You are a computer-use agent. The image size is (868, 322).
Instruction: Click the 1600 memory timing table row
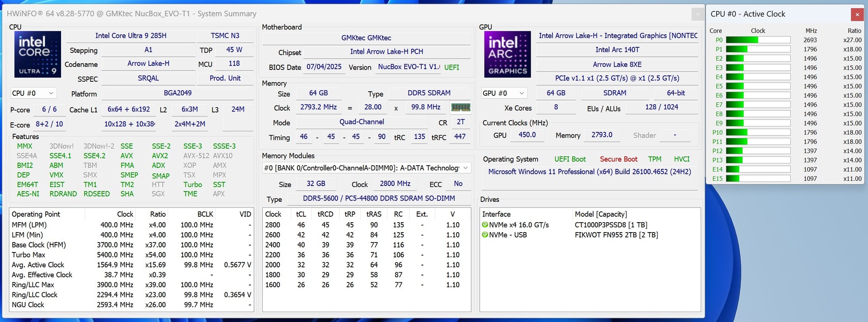(x=366, y=285)
